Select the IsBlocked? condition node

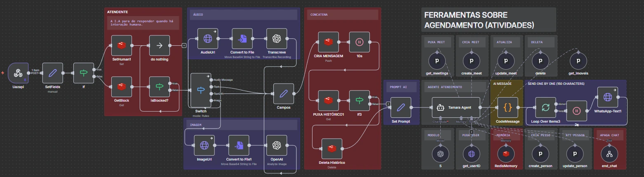pos(159,87)
